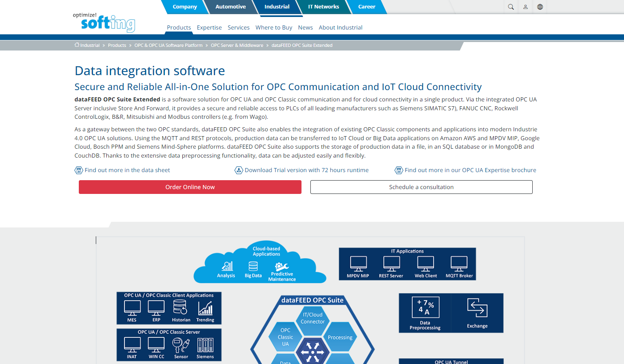Screen dimensions: 624x364
Task: Click the OPC UA brochure icon
Action: click(399, 170)
